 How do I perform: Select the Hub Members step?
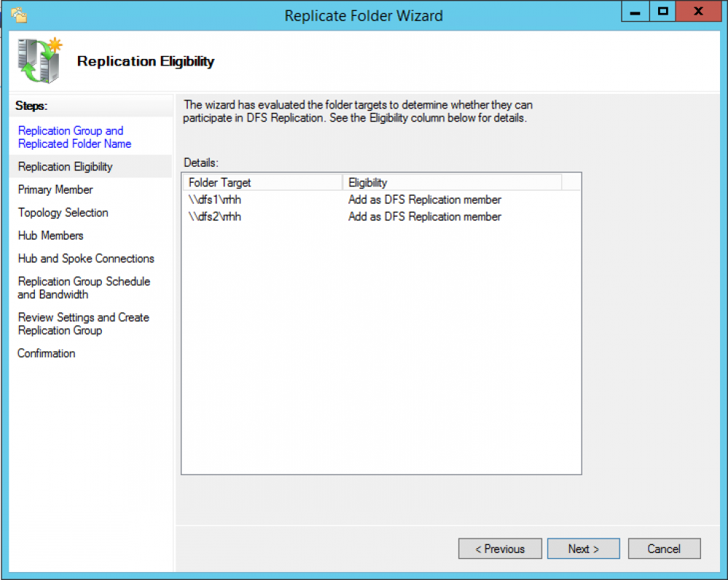(x=50, y=235)
